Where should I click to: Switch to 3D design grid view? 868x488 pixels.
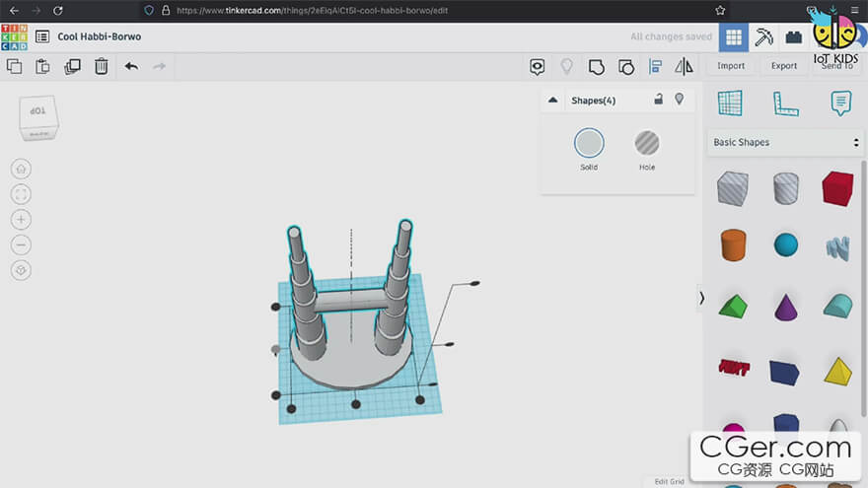tap(734, 37)
